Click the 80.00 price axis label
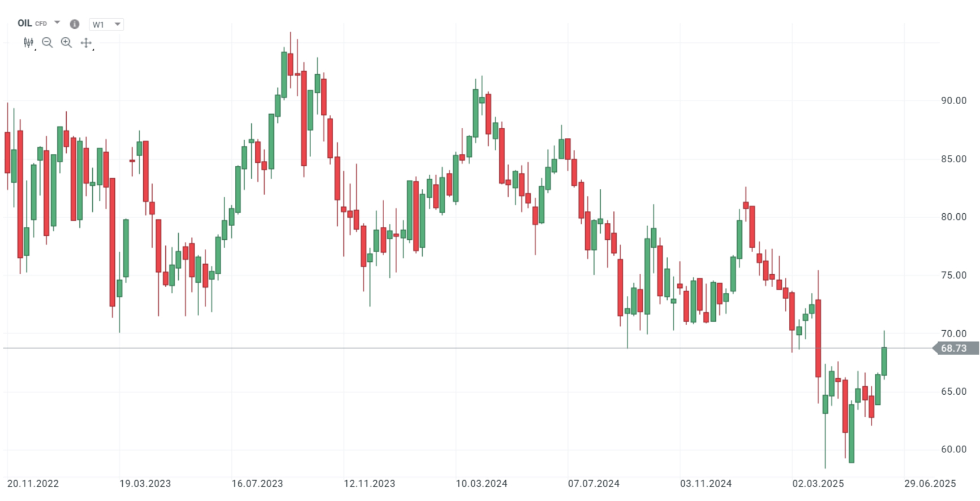This screenshot has width=980, height=501. click(x=953, y=217)
